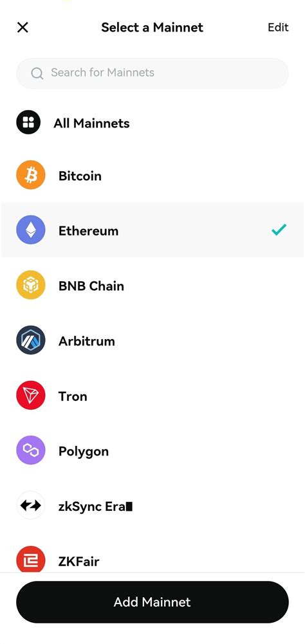Tap the All Mainnets grid icon
Screen dimensions: 305x644
click(28, 122)
